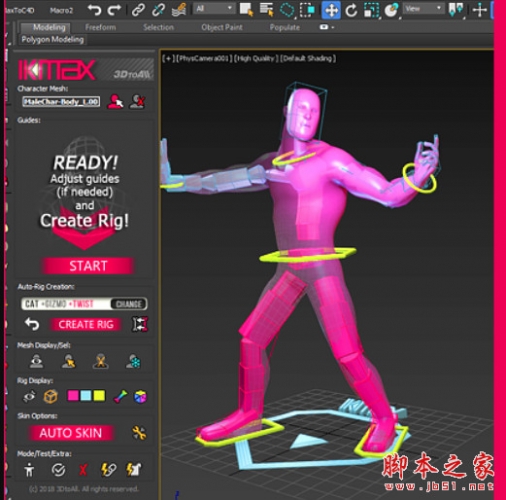Switch to the Freeform ribbon tab
Viewport: 506px width, 500px height.
(100, 27)
